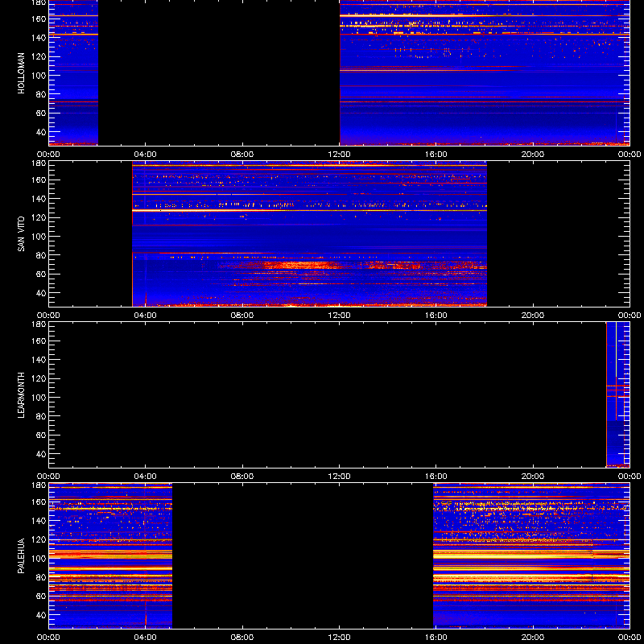Click 16:00 time label under Holloman panel
The width and height of the screenshot is (644, 644).
click(x=436, y=155)
